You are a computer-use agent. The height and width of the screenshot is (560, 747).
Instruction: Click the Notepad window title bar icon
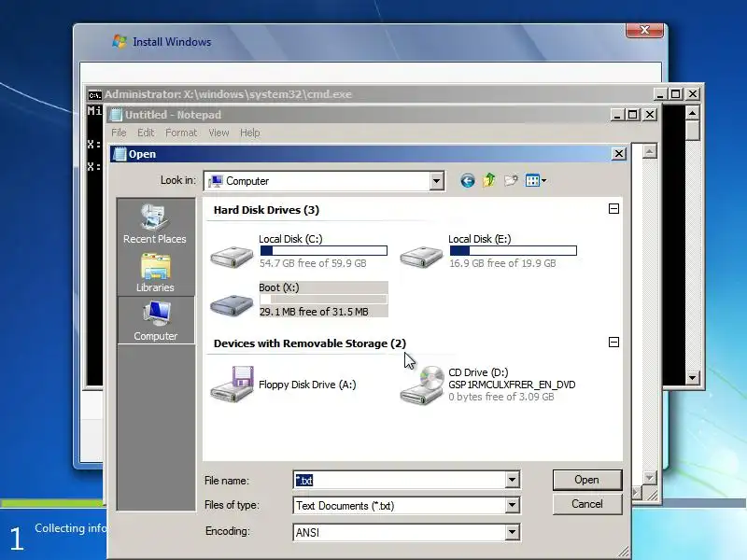point(116,115)
